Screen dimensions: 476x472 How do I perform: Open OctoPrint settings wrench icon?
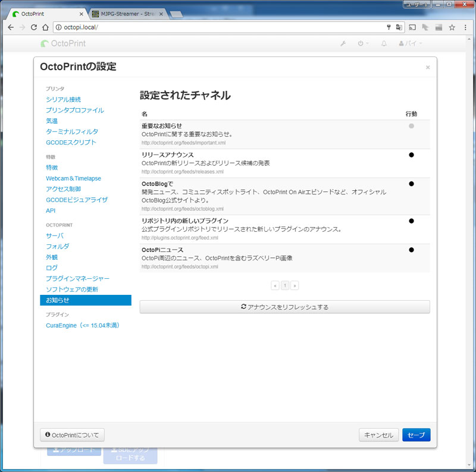(343, 43)
